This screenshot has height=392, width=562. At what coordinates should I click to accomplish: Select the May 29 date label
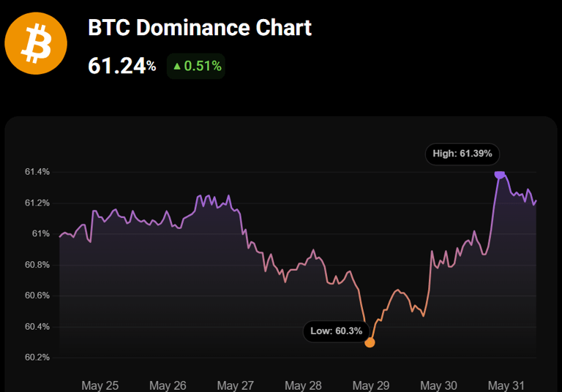[371, 385]
